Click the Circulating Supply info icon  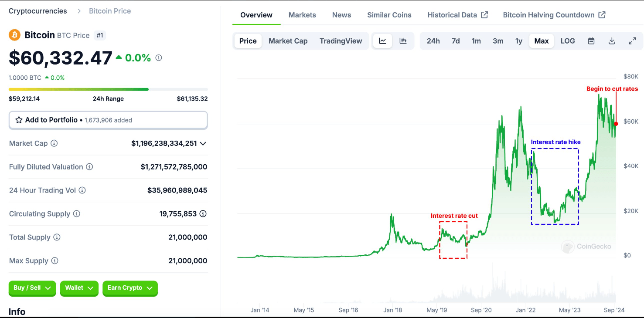coord(76,213)
